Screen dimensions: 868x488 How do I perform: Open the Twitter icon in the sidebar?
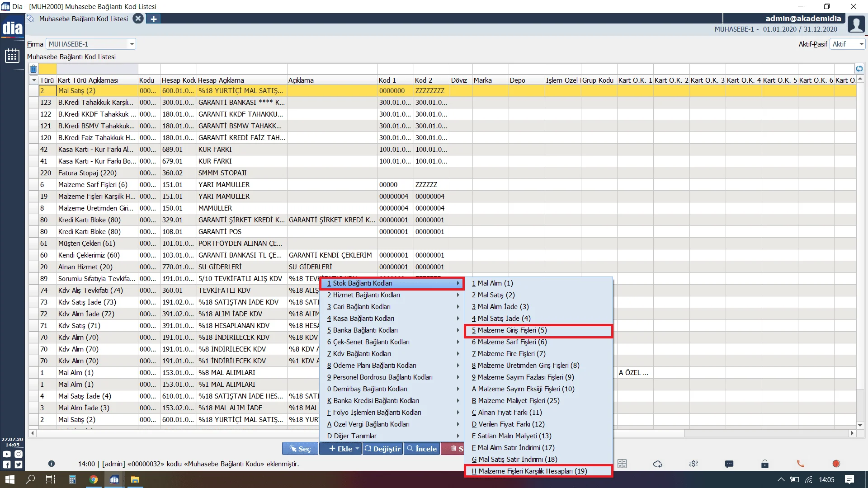pos(19,464)
